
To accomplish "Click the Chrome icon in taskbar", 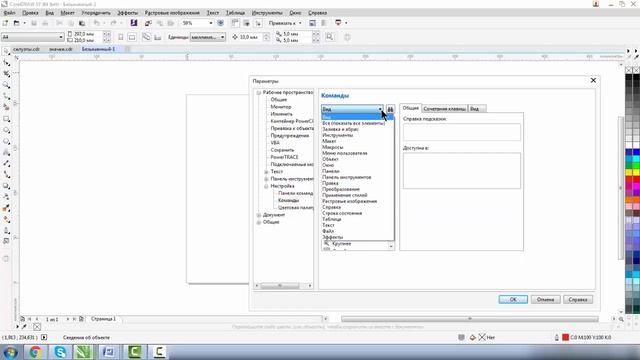I will (36, 351).
